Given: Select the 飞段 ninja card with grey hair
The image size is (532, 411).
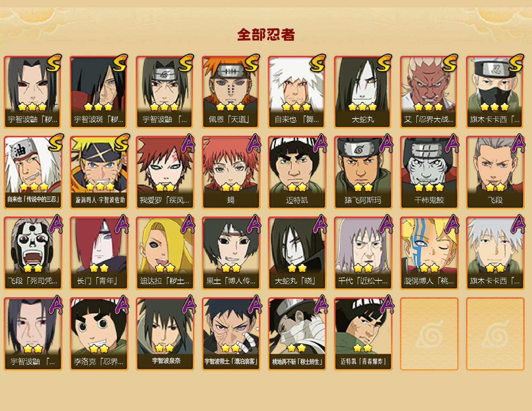Looking at the screenshot, I should pos(495,172).
